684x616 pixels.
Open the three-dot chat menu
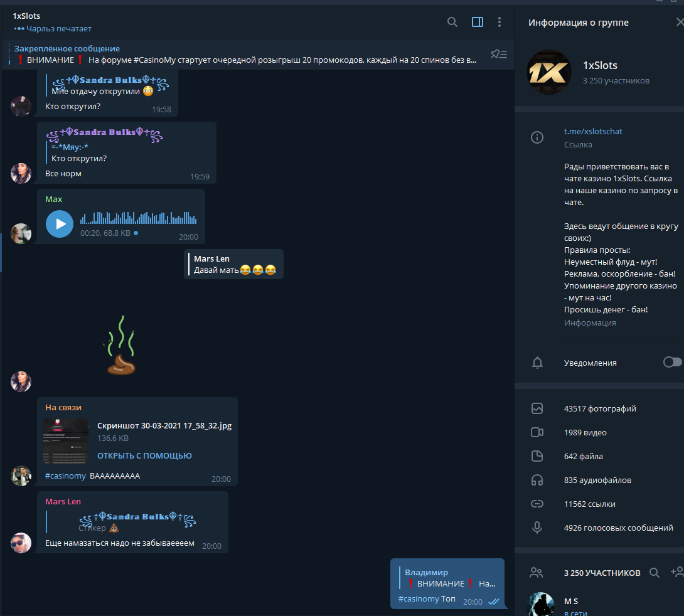tap(500, 22)
